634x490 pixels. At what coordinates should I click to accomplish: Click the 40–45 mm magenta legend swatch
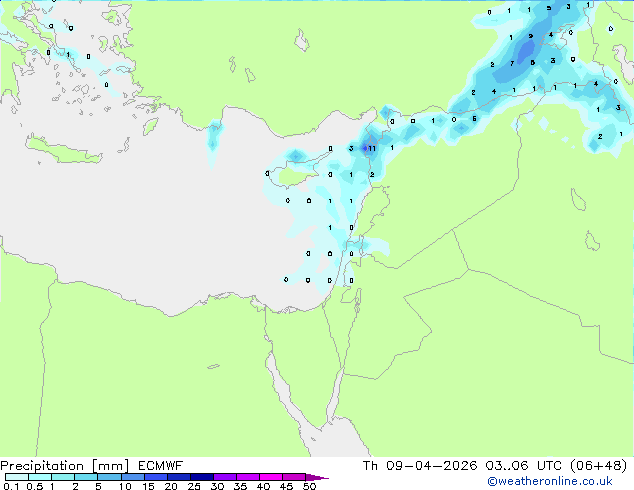click(271, 477)
